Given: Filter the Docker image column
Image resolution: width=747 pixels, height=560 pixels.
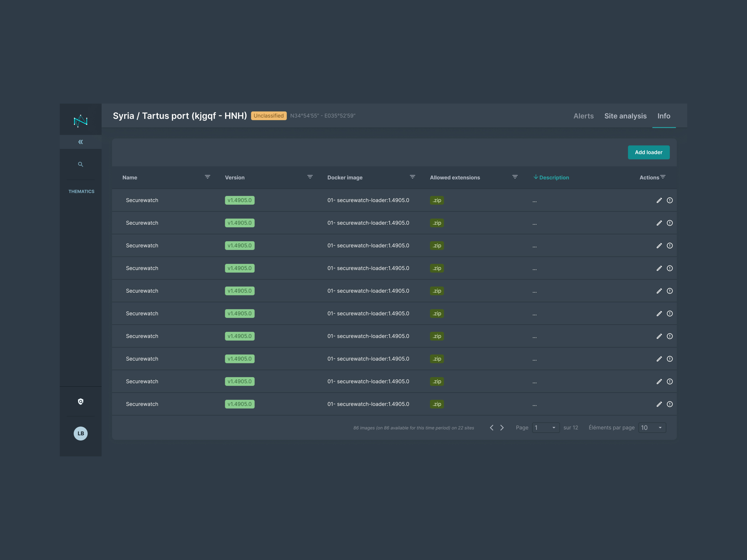Looking at the screenshot, I should coord(412,177).
